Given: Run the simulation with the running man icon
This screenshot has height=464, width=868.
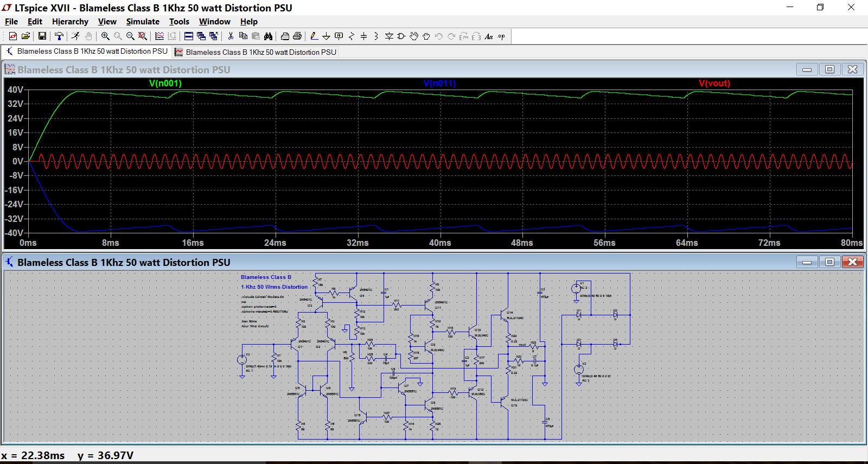Looking at the screenshot, I should click(x=75, y=36).
